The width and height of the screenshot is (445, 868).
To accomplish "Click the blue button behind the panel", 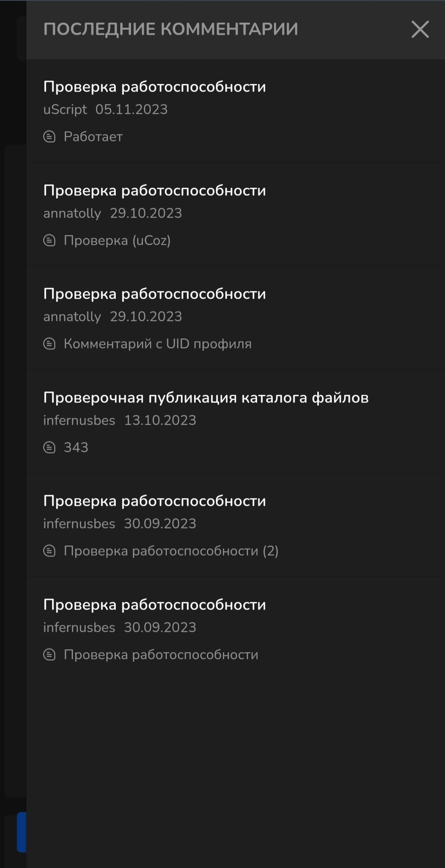I will pyautogui.click(x=21, y=832).
